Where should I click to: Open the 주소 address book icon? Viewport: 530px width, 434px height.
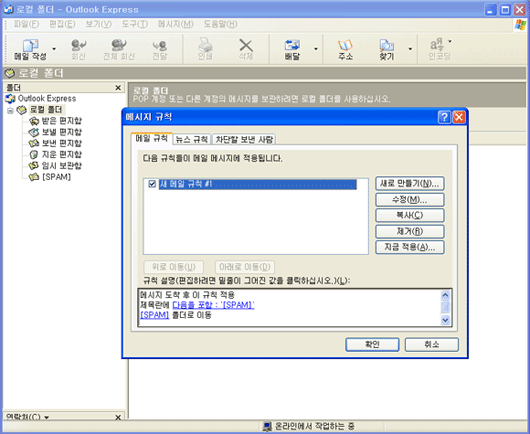click(x=345, y=45)
